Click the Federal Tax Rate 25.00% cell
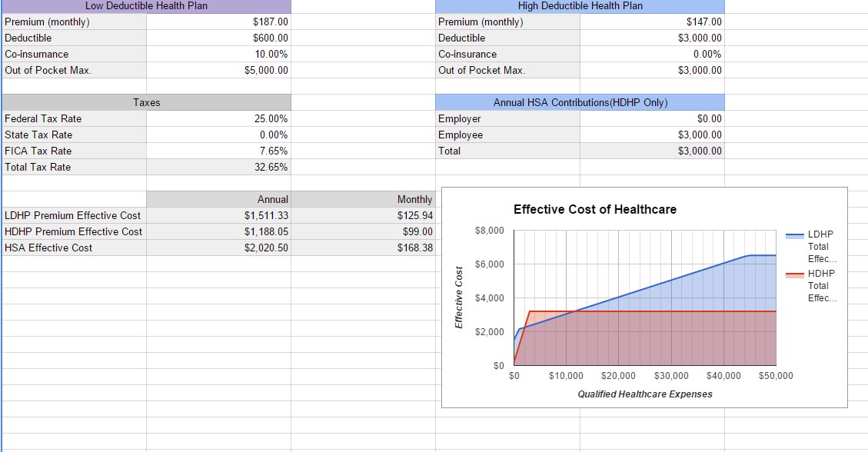Viewport: 868px width, 452px height. pyautogui.click(x=218, y=118)
